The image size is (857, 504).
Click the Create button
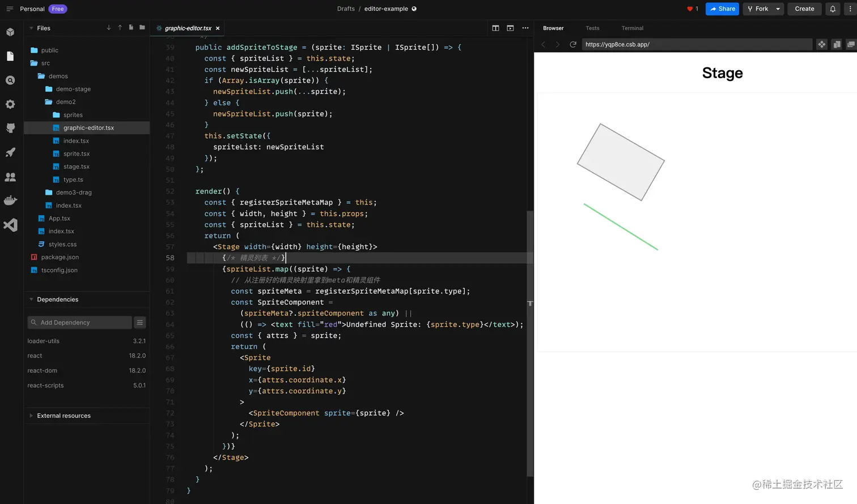pyautogui.click(x=804, y=8)
